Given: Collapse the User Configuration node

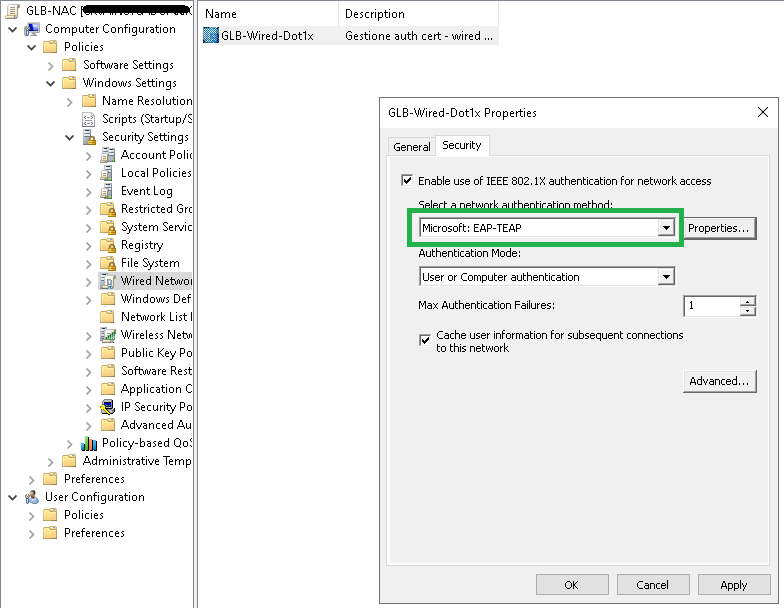Looking at the screenshot, I should point(12,498).
